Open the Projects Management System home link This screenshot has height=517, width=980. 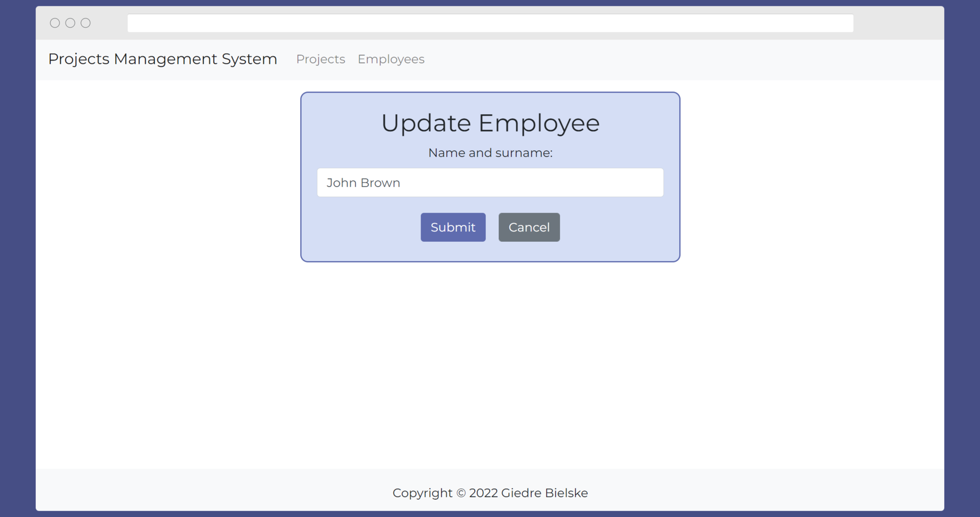(x=162, y=59)
